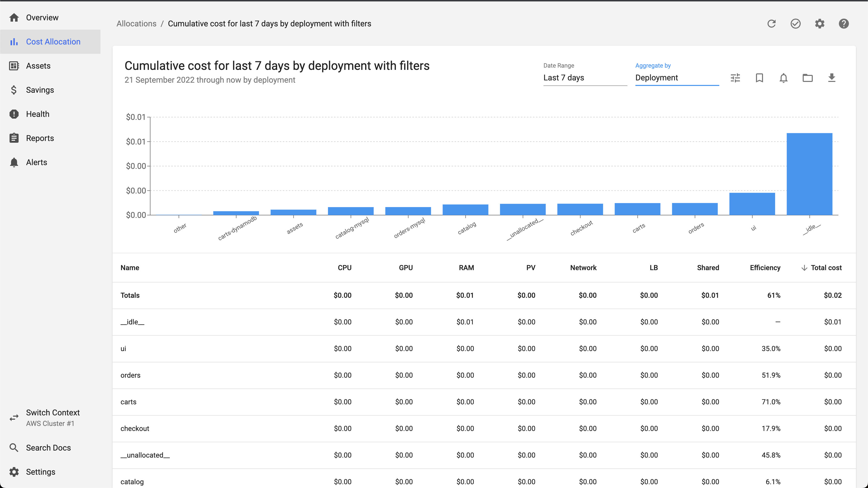Click the refresh icon in top bar
868x488 pixels.
click(771, 24)
